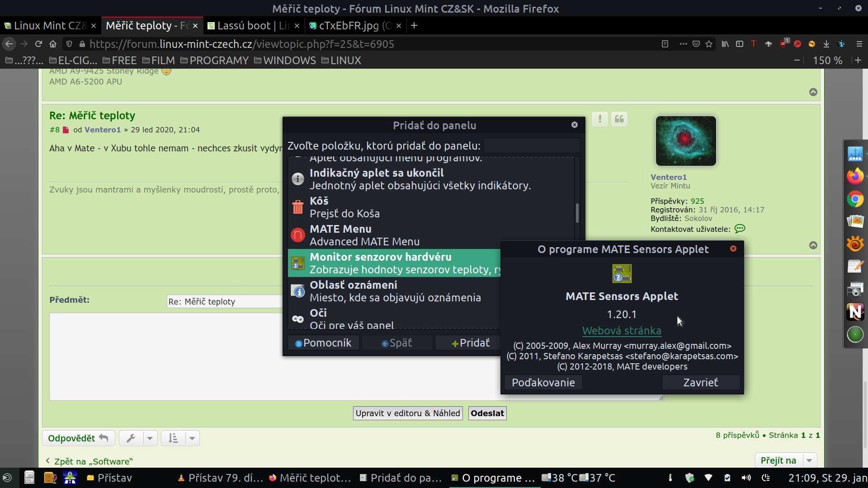
Task: Toggle reader view icon in address bar
Action: 665,44
